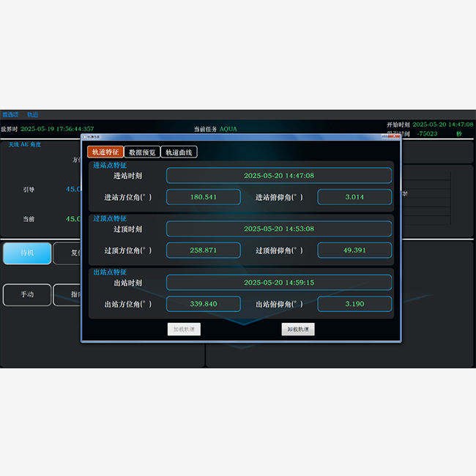Switch to the 轨道曲线 tab
This screenshot has width=476, height=476.
(179, 152)
